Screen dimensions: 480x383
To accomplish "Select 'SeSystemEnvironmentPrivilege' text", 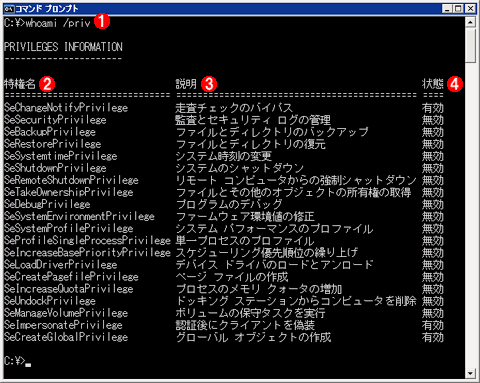I will click(x=79, y=216).
